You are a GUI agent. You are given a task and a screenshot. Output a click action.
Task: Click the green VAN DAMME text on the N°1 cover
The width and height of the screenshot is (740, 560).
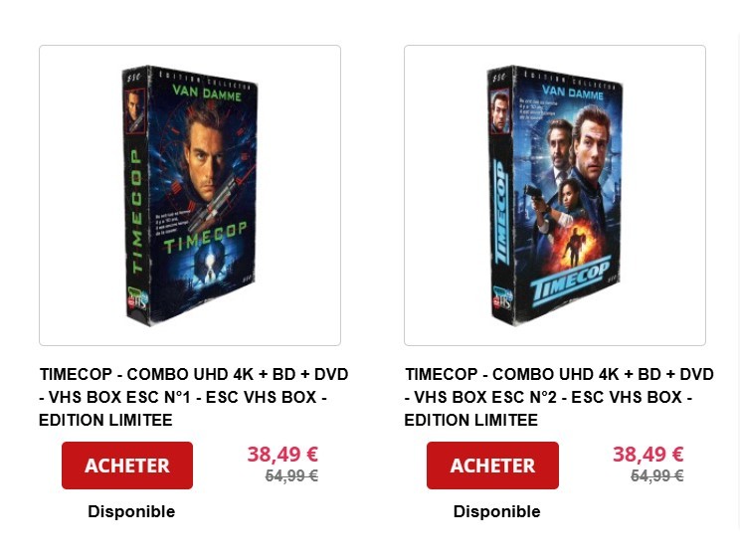coord(207,93)
